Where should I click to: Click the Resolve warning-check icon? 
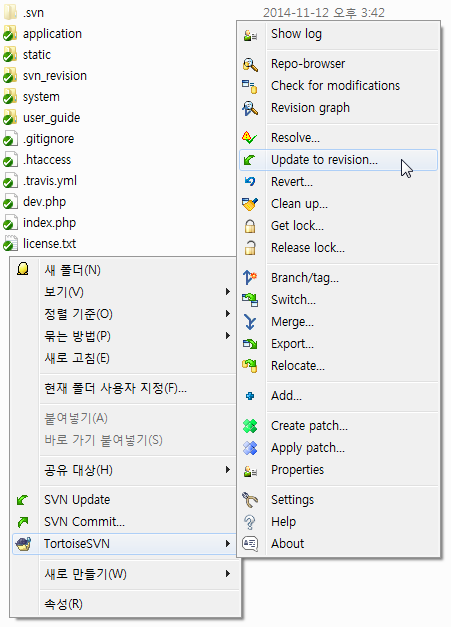(x=250, y=138)
